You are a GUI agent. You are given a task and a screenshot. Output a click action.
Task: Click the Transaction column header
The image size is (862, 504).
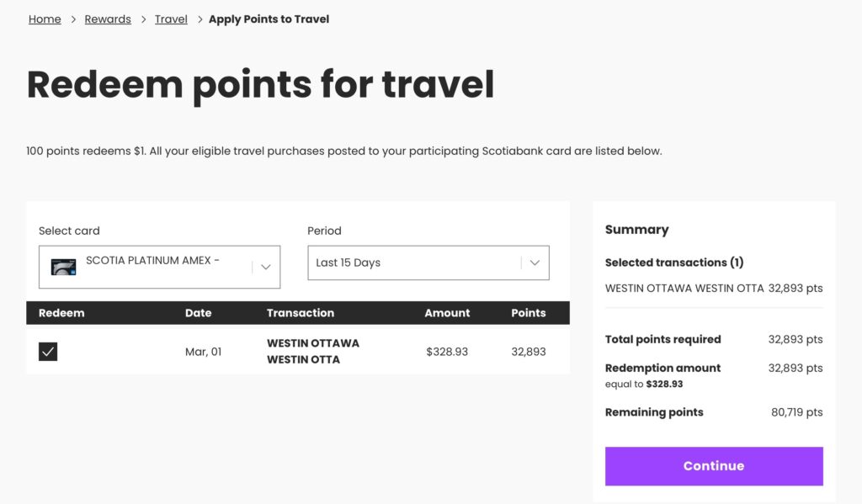click(x=301, y=313)
